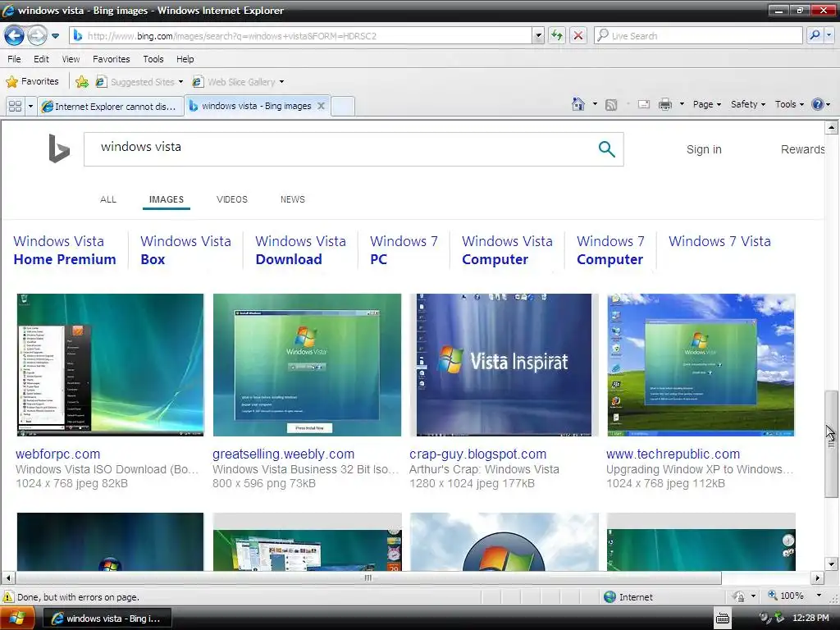Open the File menu
The width and height of the screenshot is (840, 630).
[15, 59]
